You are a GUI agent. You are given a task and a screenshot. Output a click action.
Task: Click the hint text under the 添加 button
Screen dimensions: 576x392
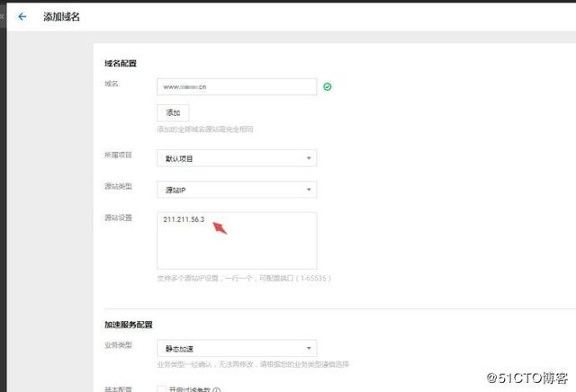click(x=205, y=129)
